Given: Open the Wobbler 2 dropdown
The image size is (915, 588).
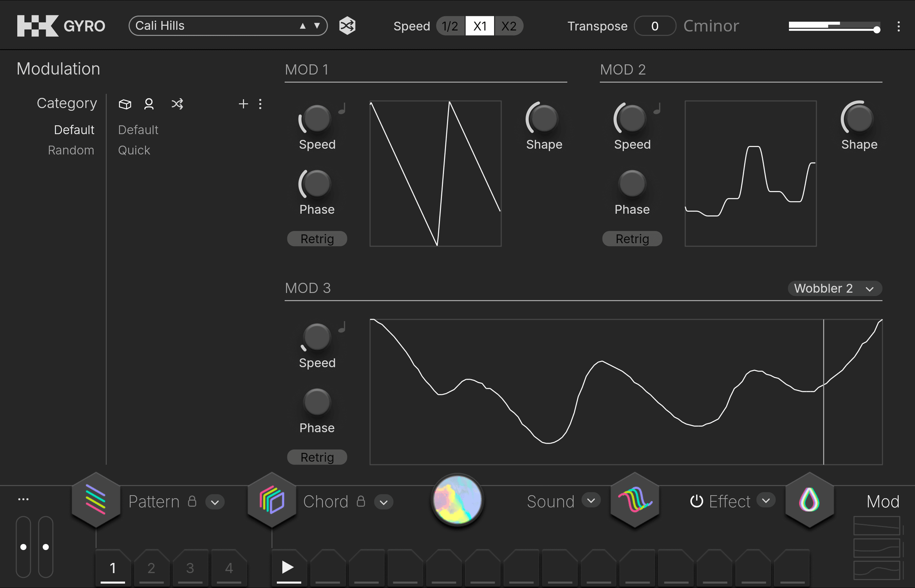Looking at the screenshot, I should coord(835,288).
